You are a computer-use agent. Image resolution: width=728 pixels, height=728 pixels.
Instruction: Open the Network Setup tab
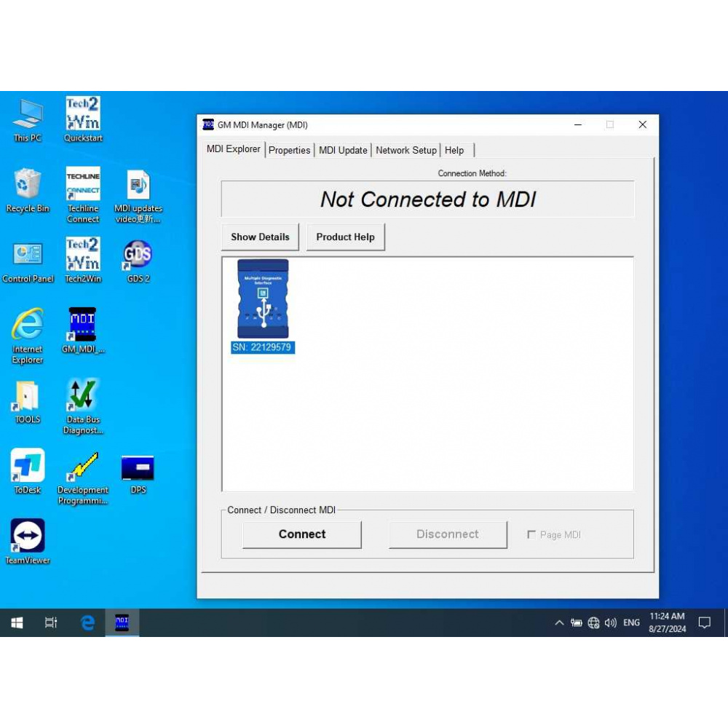click(405, 150)
